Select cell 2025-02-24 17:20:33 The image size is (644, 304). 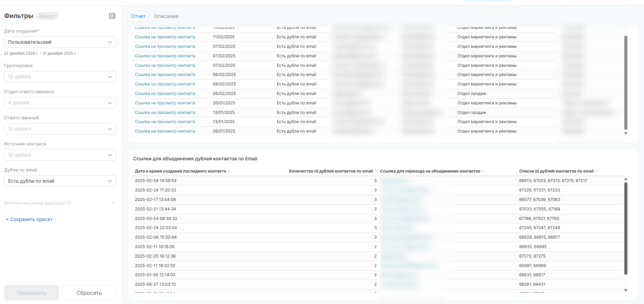pos(156,190)
